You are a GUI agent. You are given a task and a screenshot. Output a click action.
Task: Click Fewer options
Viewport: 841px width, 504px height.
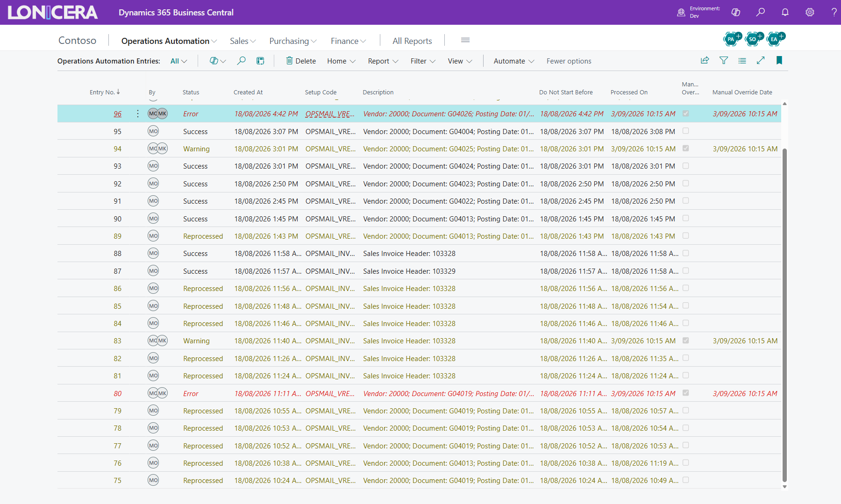pyautogui.click(x=569, y=61)
